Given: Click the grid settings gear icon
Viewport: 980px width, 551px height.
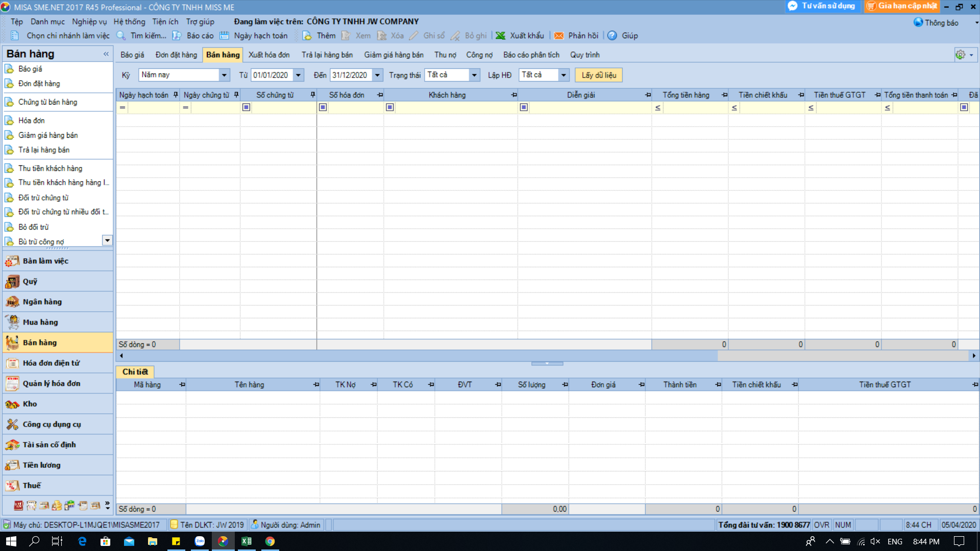Looking at the screenshot, I should (961, 55).
